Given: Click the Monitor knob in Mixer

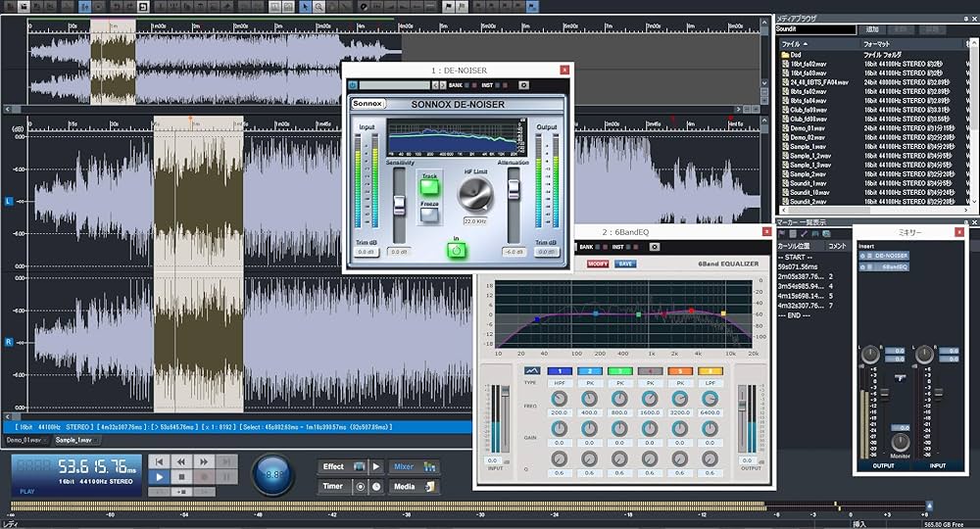Looking at the screenshot, I should pyautogui.click(x=900, y=442).
